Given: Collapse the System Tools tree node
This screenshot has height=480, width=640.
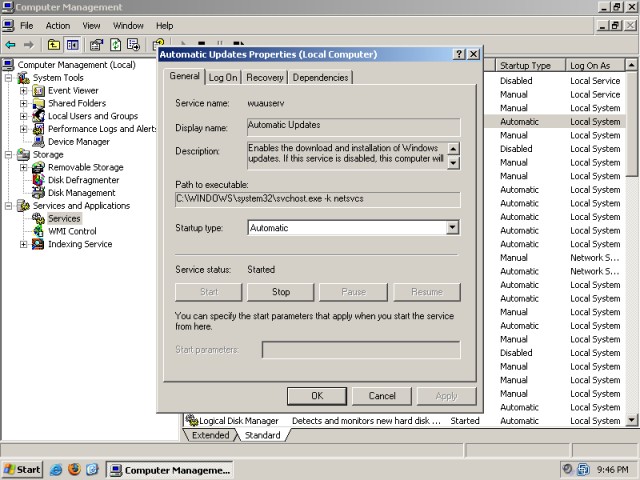Looking at the screenshot, I should coord(8,78).
